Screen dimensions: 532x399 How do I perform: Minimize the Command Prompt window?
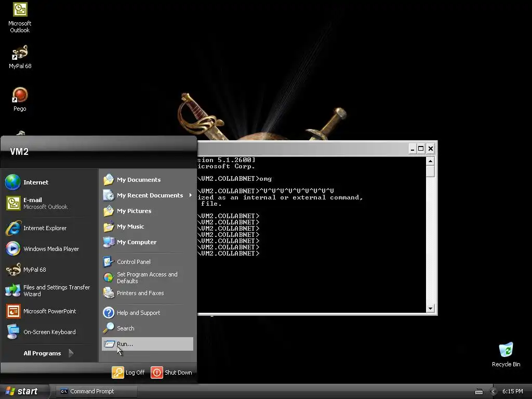pos(412,149)
